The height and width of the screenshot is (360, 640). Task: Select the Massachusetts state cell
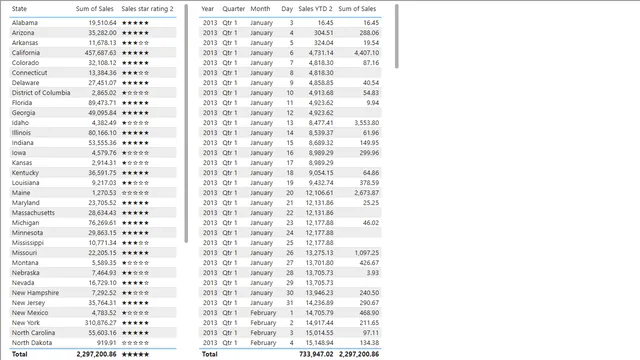[33, 213]
